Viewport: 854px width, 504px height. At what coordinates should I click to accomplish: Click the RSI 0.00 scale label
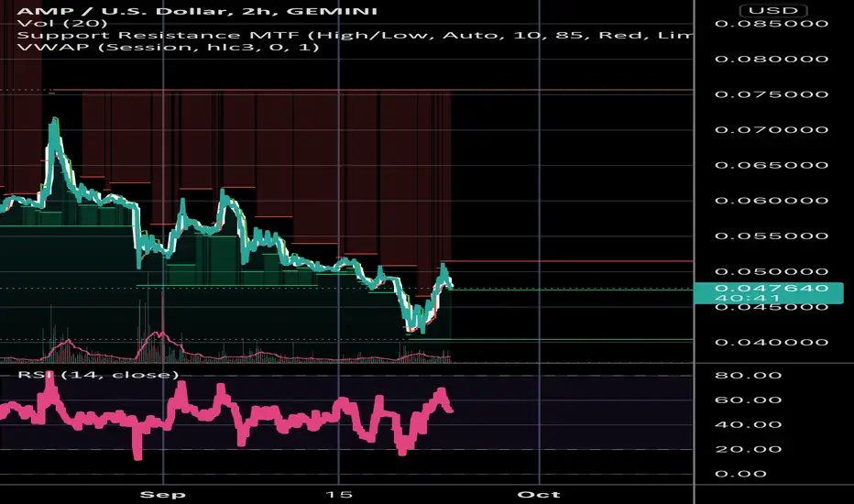(x=742, y=474)
